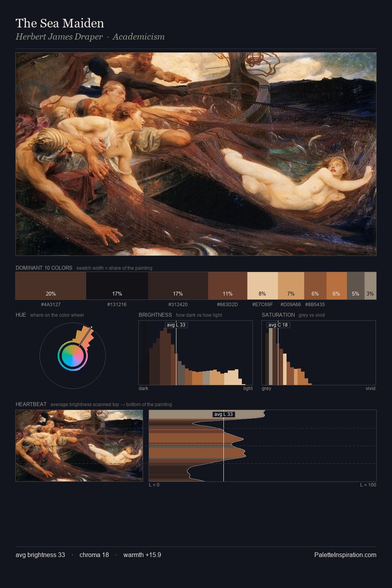
Task: Click the hex code #D09A66
Action: 291,305
